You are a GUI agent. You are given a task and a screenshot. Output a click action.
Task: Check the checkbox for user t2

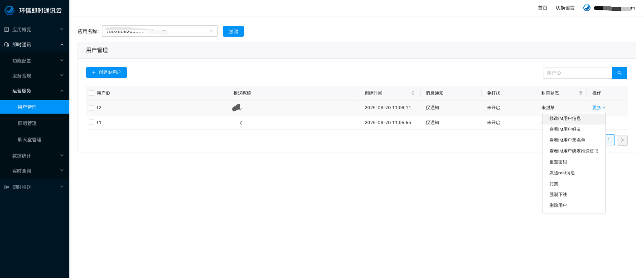click(92, 108)
